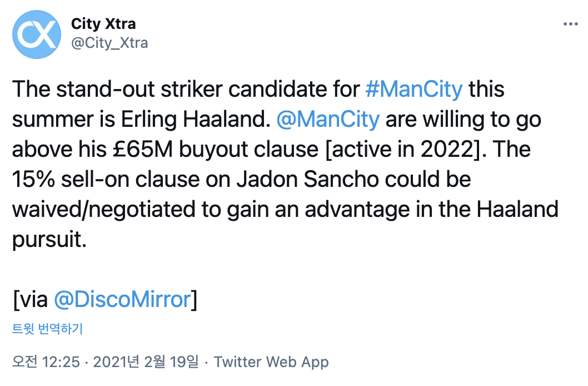The width and height of the screenshot is (588, 386).
Task: Open the #ManCity hashtag
Action: pyautogui.click(x=414, y=90)
